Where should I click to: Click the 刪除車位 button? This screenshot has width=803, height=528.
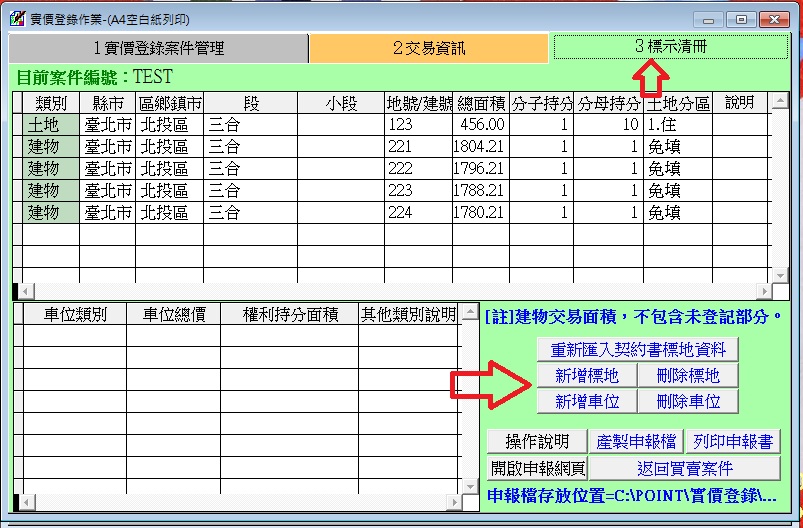pyautogui.click(x=688, y=401)
